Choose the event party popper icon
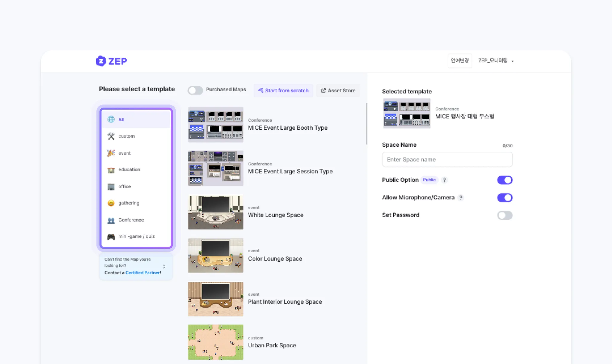Screen dimensions: 612x364 111,153
